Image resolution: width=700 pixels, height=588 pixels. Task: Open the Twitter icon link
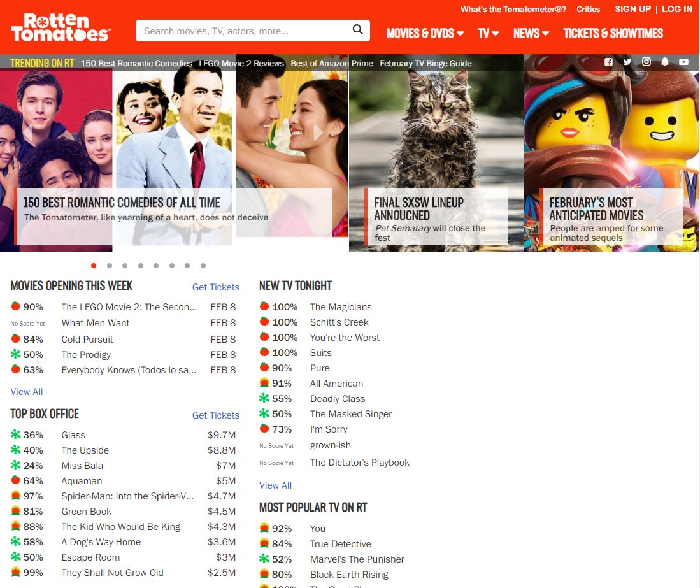(627, 62)
